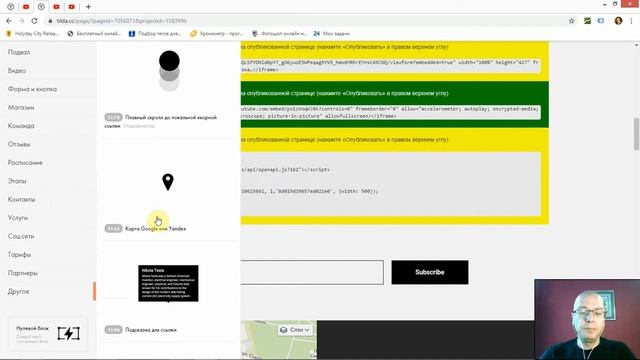Click the Подсказка для ссылки block label
Screen dimensions: 640x360
151,330
